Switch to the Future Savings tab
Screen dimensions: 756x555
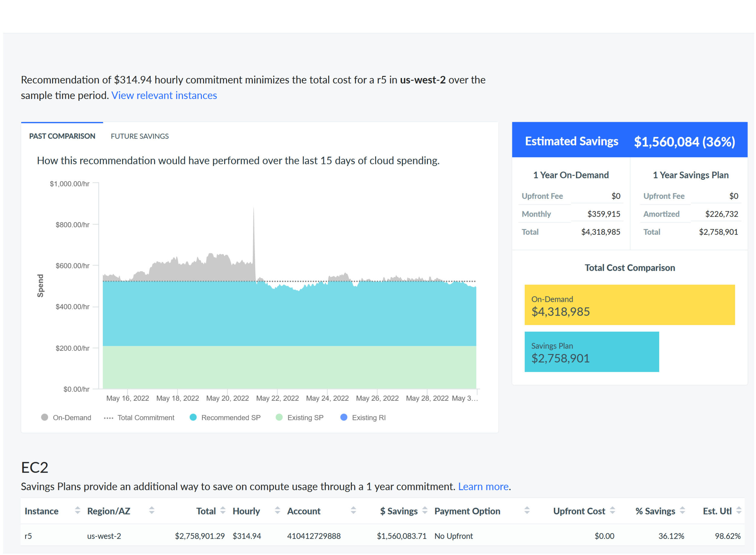140,136
